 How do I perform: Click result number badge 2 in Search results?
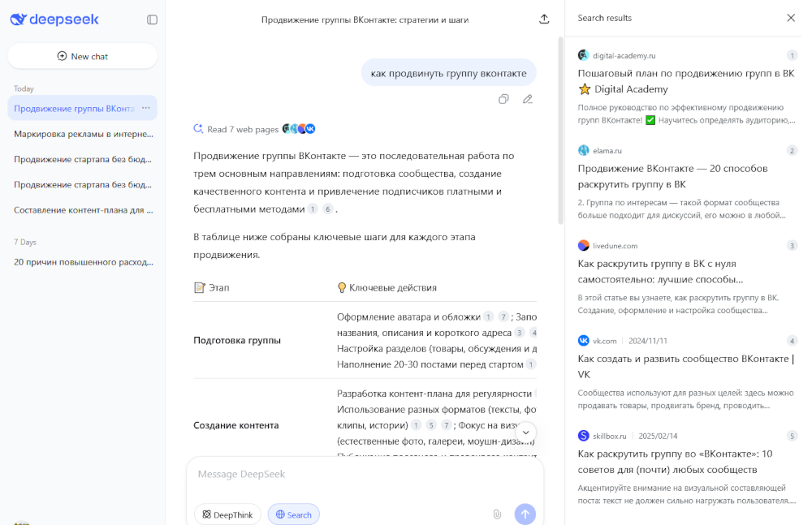(792, 151)
